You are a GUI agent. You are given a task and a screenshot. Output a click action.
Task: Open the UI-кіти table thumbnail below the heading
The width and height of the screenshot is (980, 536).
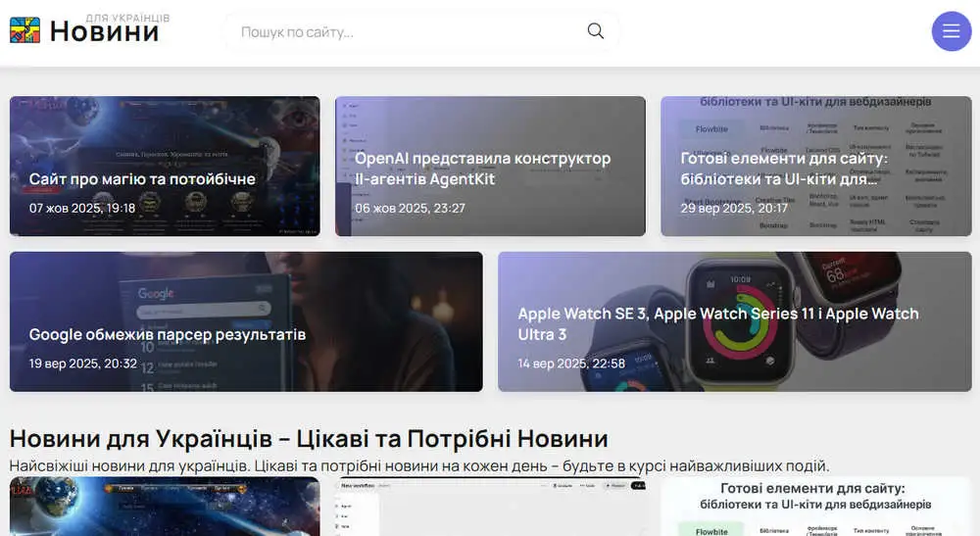[x=815, y=507]
